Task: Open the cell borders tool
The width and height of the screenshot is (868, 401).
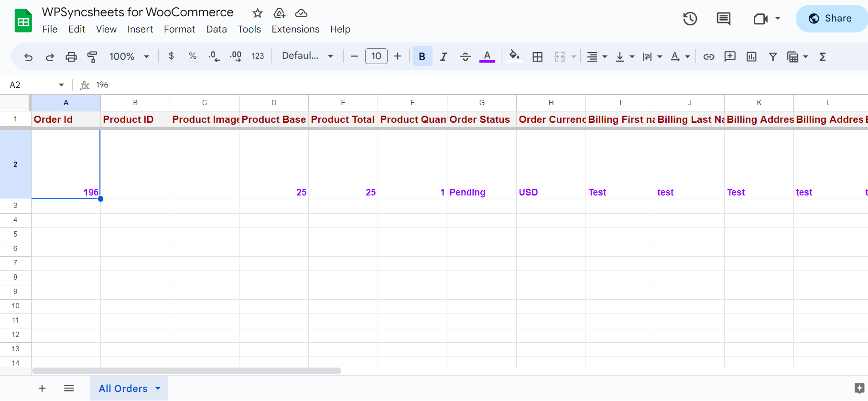Action: [537, 57]
